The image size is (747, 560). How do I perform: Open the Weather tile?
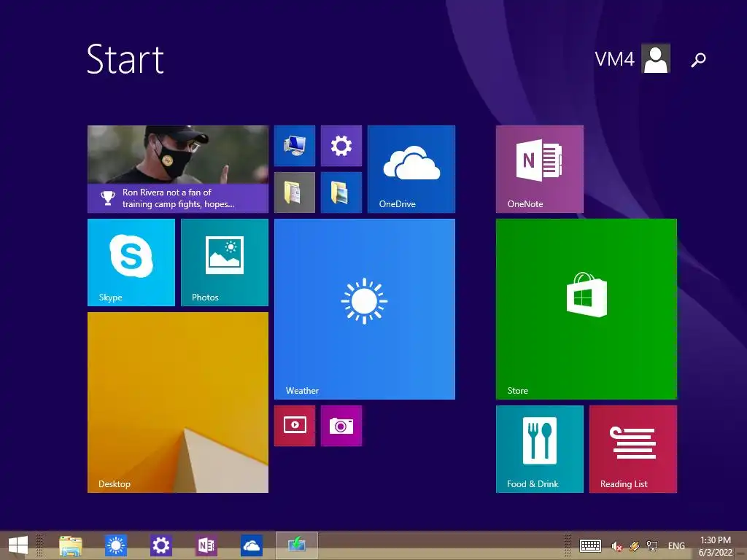(x=365, y=309)
